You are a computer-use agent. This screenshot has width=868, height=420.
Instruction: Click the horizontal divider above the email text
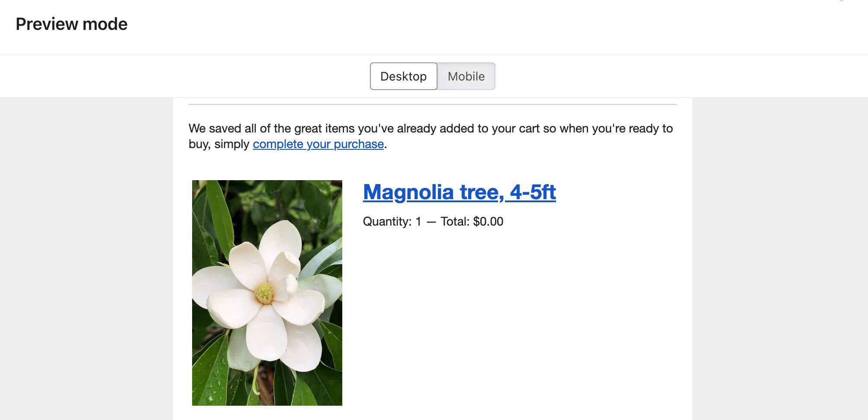[432, 104]
